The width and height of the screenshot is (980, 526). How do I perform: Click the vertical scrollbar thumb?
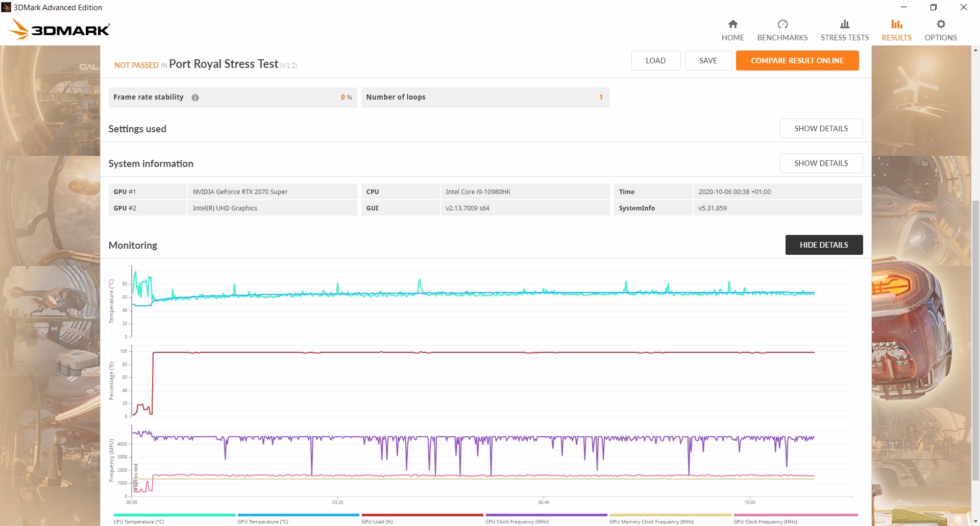pyautogui.click(x=975, y=340)
